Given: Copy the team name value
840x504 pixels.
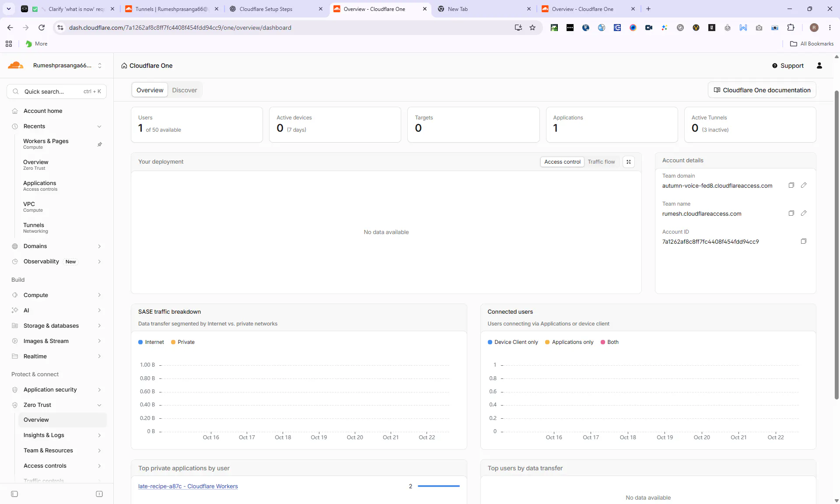Looking at the screenshot, I should point(791,213).
